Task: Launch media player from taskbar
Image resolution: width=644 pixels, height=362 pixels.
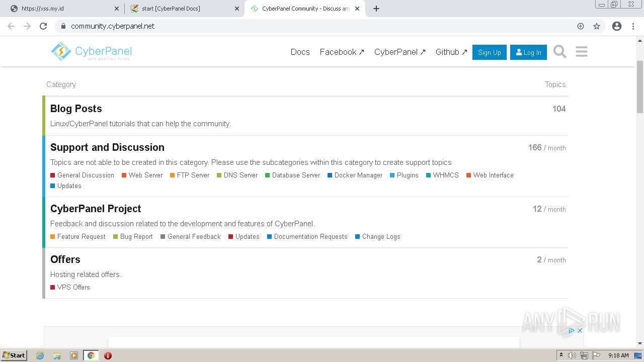Action: click(x=74, y=355)
